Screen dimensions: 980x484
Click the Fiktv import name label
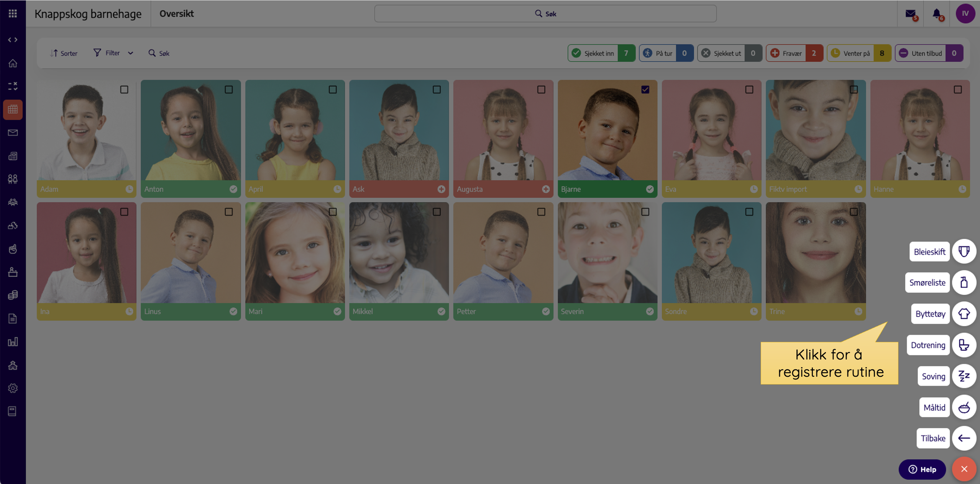pyautogui.click(x=788, y=189)
